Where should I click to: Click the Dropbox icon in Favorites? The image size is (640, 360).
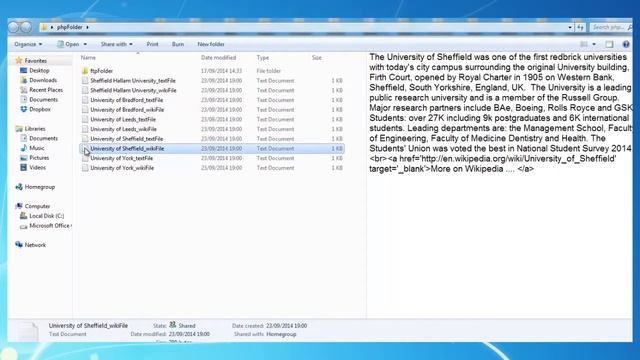[24, 109]
